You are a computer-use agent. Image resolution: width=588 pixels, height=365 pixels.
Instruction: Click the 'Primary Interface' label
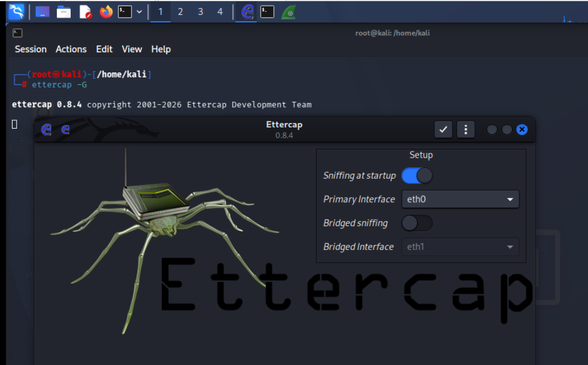[x=359, y=199]
